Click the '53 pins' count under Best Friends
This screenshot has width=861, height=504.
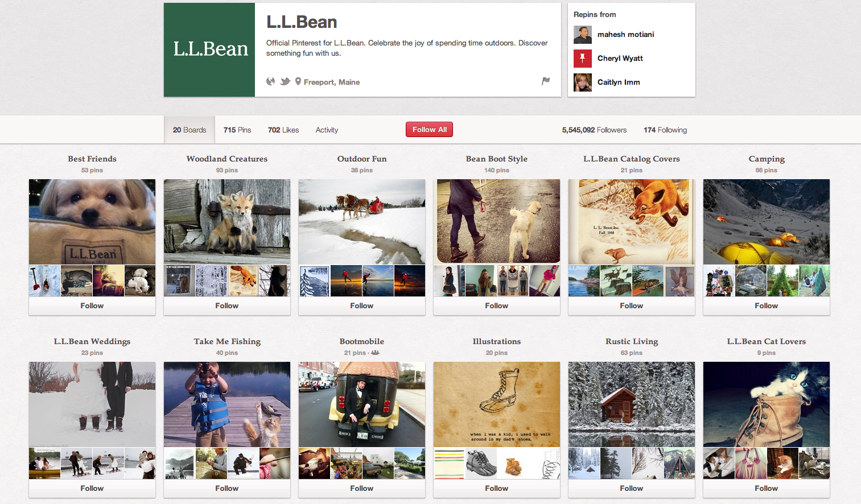[x=92, y=170]
